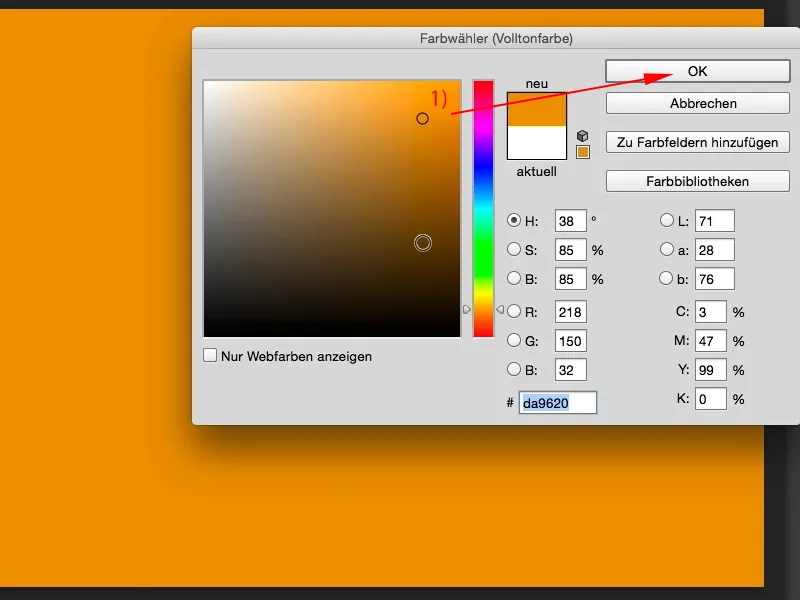Click the G value field 150
Image resolution: width=800 pixels, height=600 pixels.
pyautogui.click(x=570, y=341)
